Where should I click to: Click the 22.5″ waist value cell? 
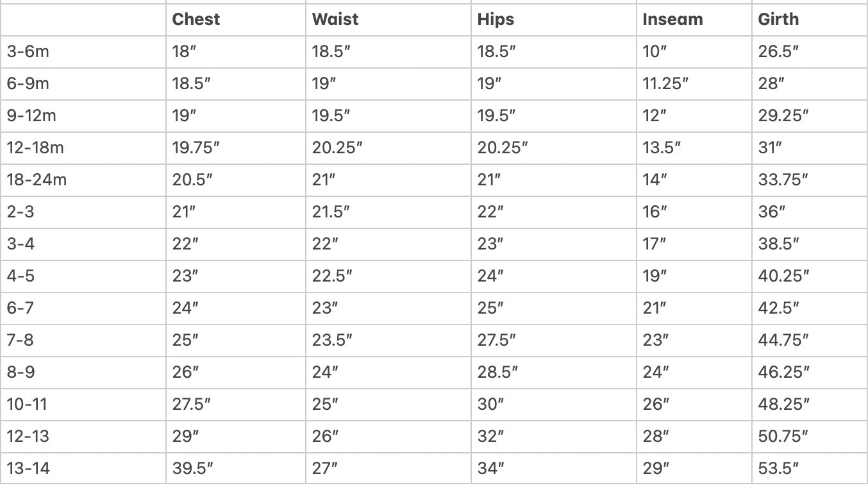pos(332,276)
